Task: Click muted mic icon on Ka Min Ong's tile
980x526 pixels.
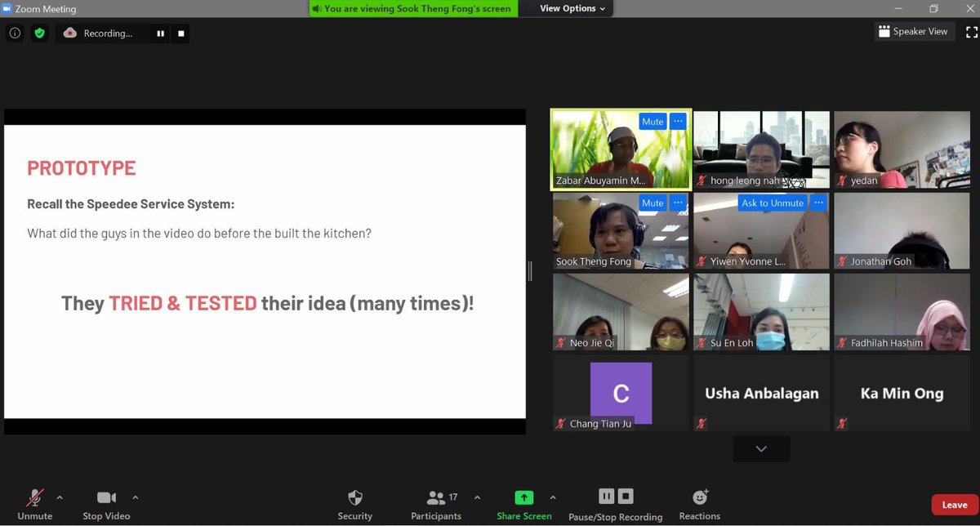Action: (843, 424)
